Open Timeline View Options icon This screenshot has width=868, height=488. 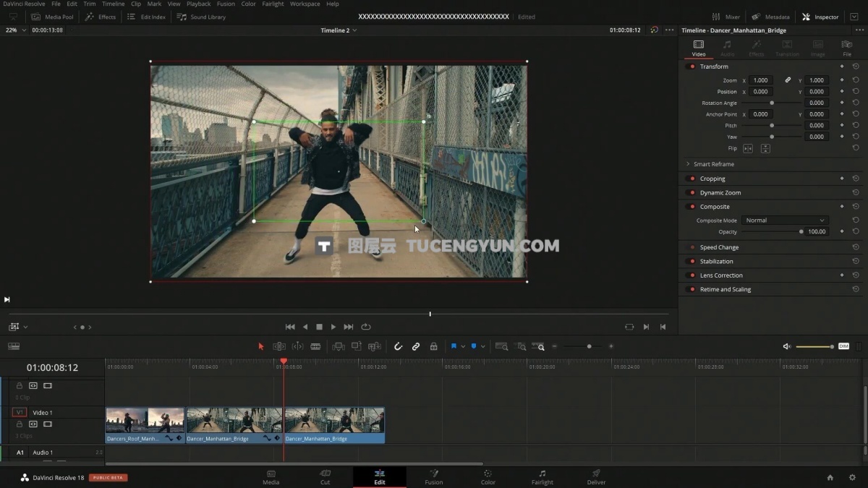(x=14, y=346)
